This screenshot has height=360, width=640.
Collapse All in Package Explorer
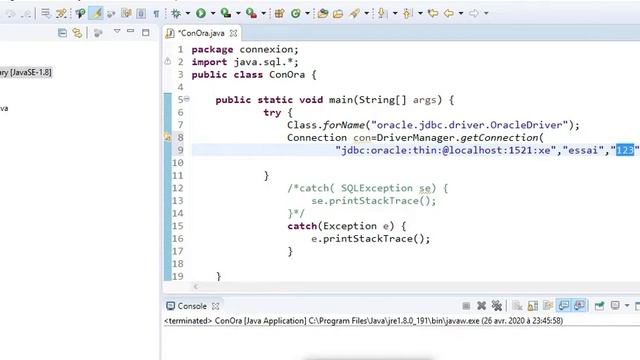click(x=62, y=33)
